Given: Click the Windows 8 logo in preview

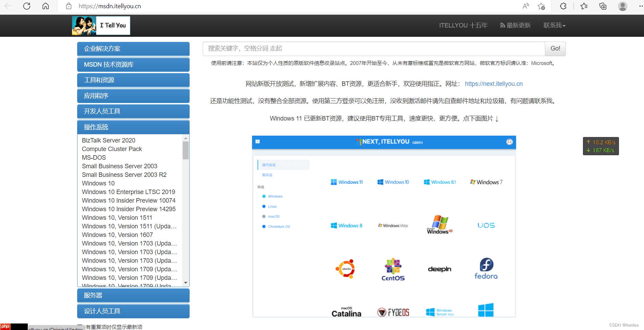Looking at the screenshot, I should click(347, 226).
